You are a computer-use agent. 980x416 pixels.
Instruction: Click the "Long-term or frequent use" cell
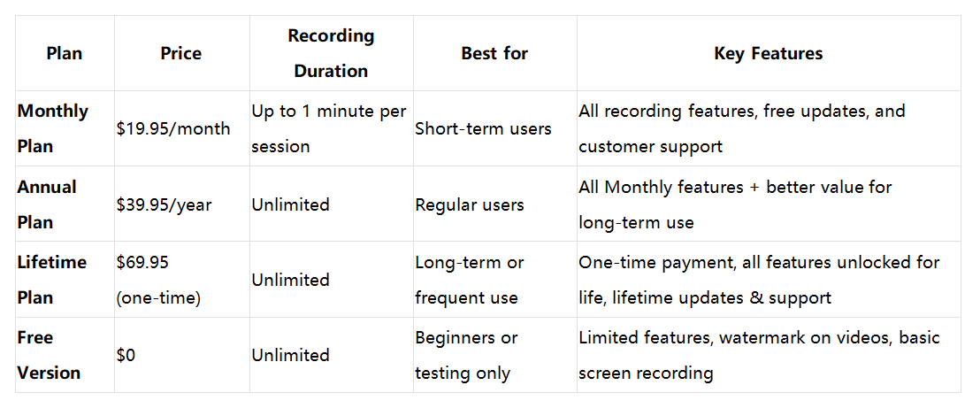pyautogui.click(x=469, y=280)
